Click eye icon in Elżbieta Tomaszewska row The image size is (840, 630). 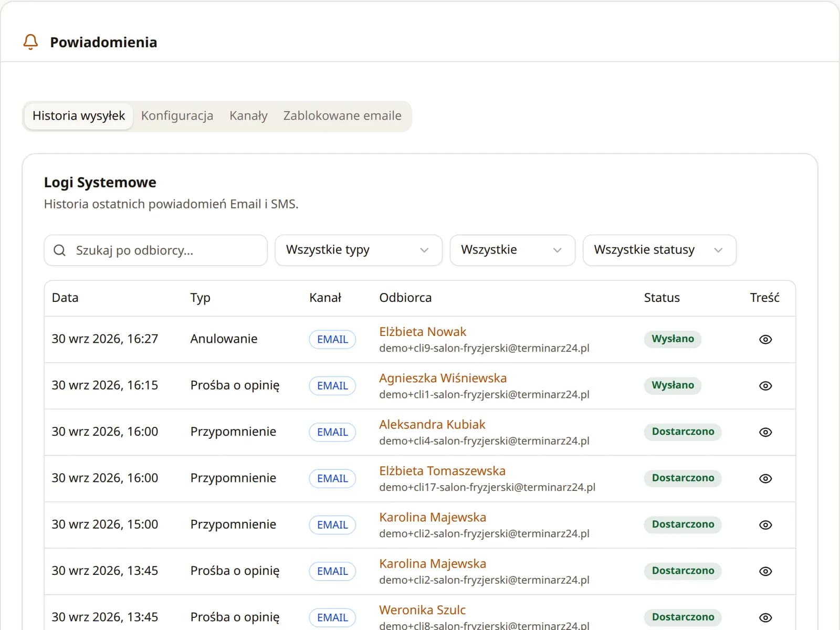click(765, 479)
